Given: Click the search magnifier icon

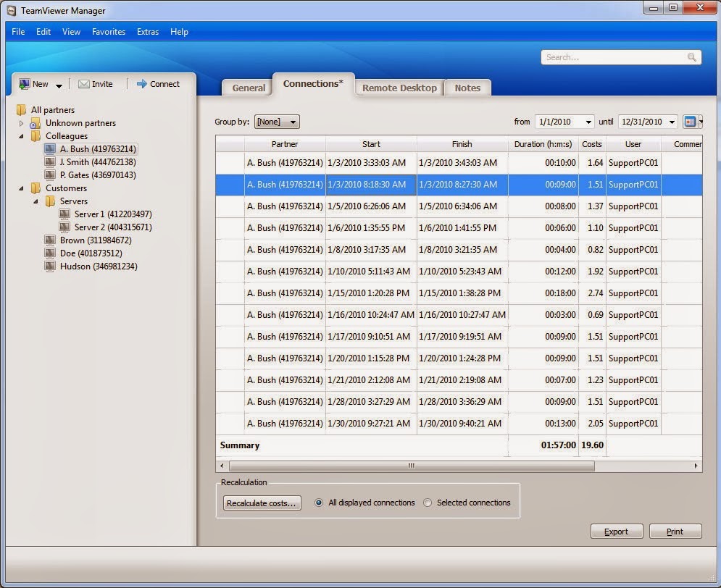Looking at the screenshot, I should pyautogui.click(x=691, y=57).
